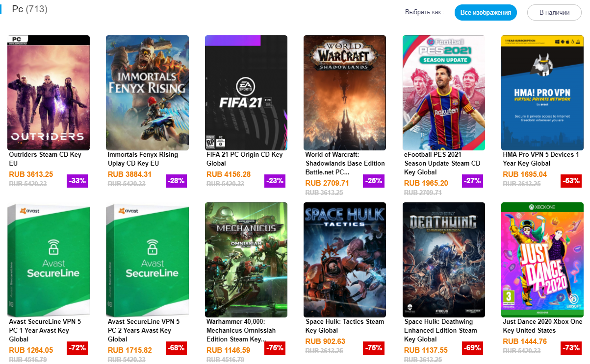Screen dimensions: 590x364
Task: Click the first Avast SecureLine box image
Action: [49, 260]
